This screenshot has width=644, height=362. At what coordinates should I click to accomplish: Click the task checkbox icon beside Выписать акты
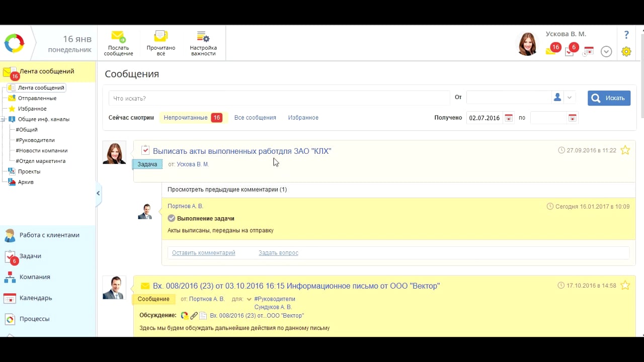[145, 150]
